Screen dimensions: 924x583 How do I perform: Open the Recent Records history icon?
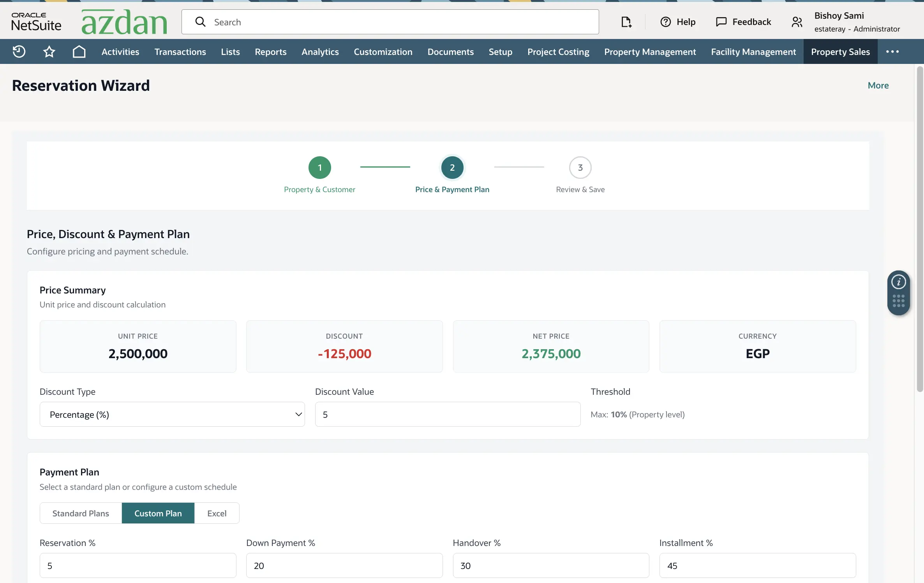point(19,51)
